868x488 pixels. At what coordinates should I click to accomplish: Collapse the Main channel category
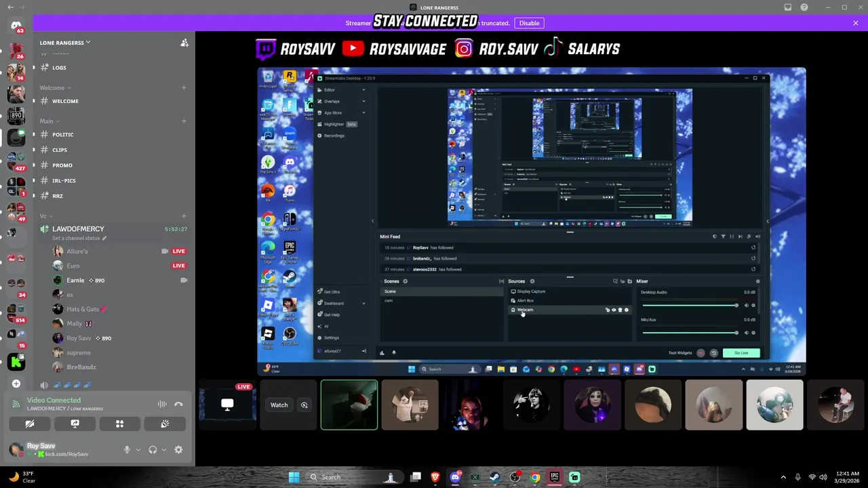(49, 121)
